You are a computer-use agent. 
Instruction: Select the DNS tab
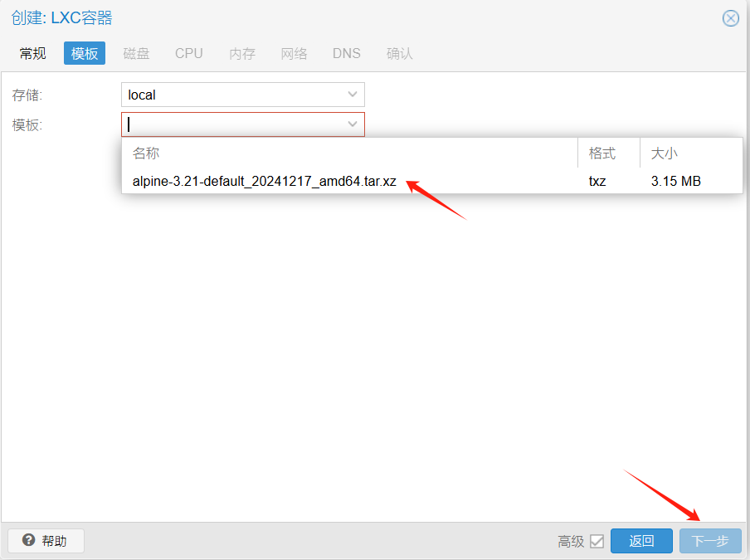[346, 53]
